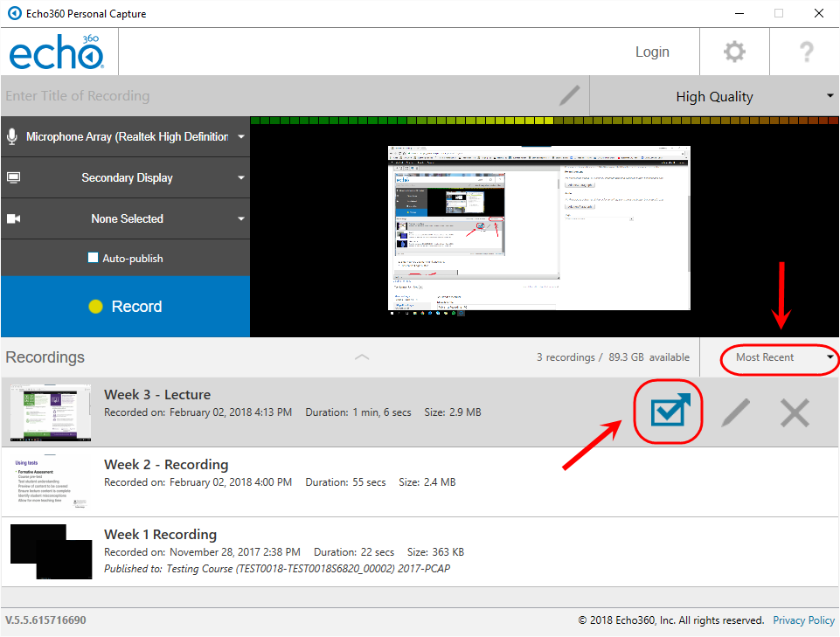Screen dimensions: 840x637
Task: Enable the Auto-publish checkbox
Action: (94, 258)
